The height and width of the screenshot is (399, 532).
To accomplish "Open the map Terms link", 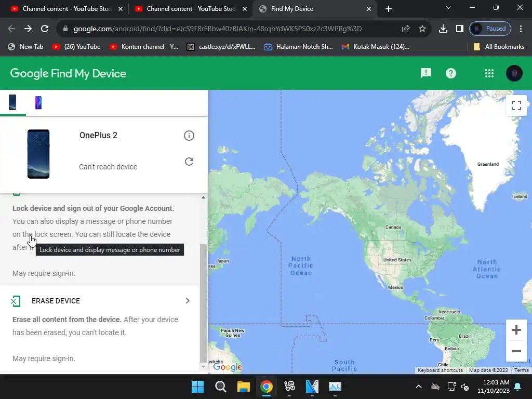I will 521,370.
